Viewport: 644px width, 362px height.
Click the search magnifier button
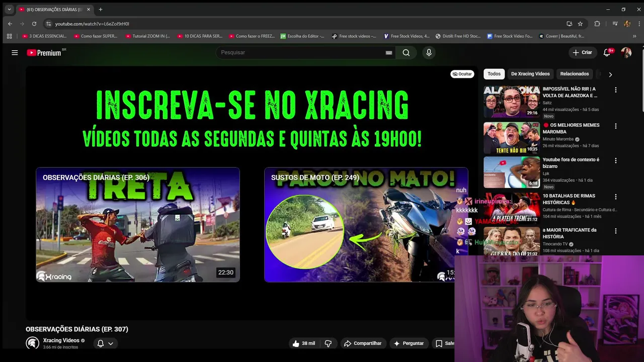(x=406, y=52)
